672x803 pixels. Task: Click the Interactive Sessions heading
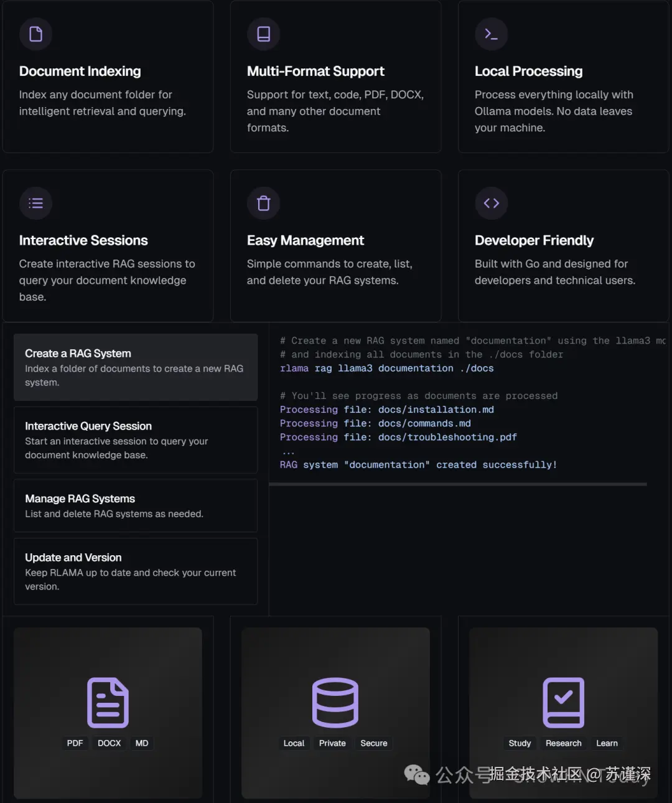point(83,240)
